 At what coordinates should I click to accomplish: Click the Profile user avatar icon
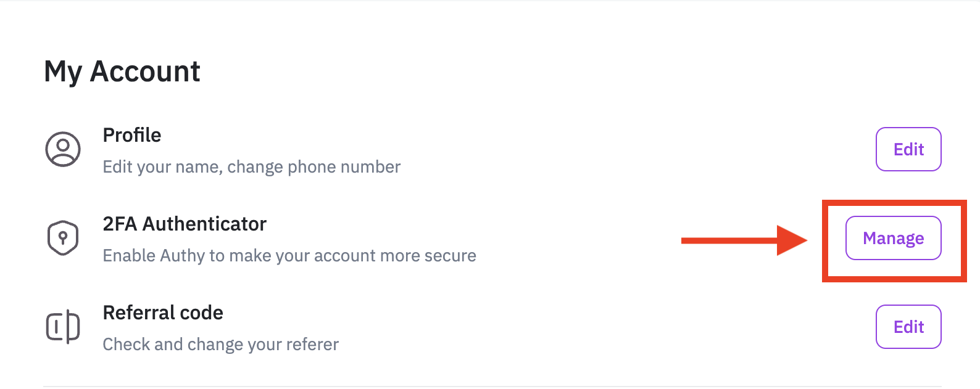tap(63, 149)
